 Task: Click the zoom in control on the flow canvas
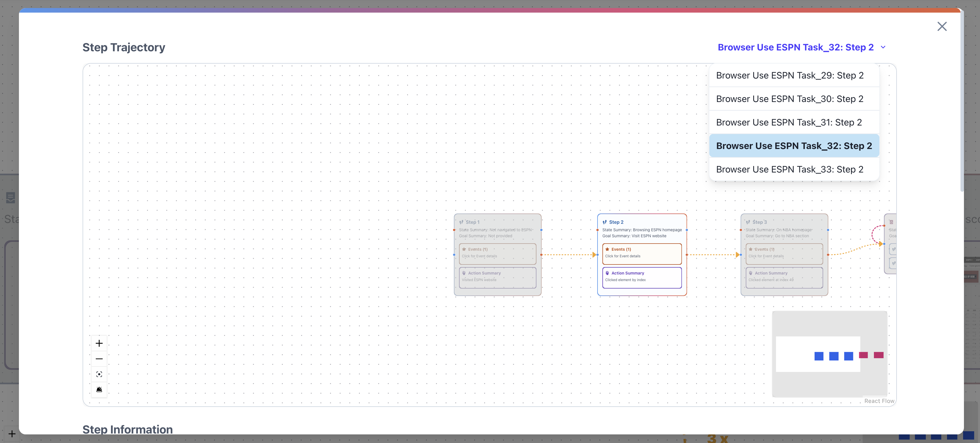tap(99, 343)
